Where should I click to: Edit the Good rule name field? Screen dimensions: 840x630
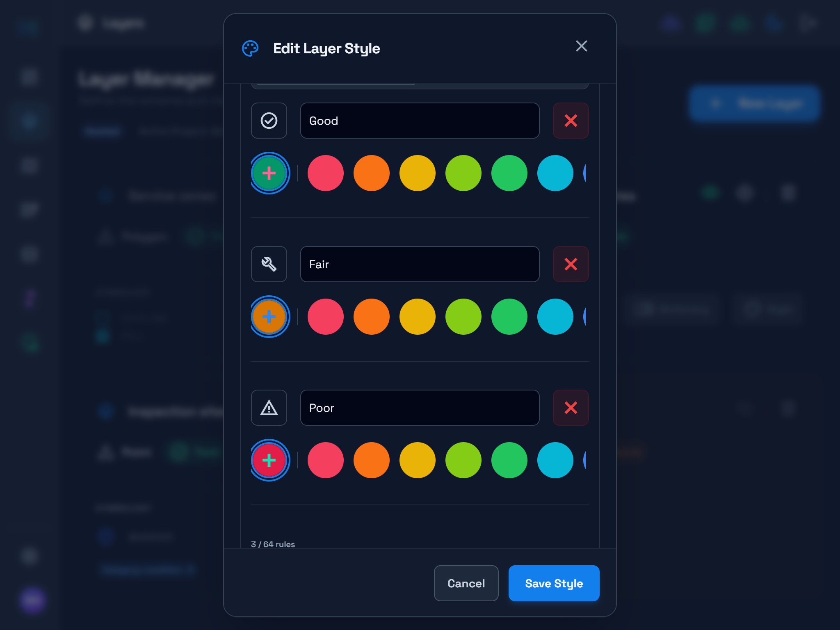click(x=420, y=121)
